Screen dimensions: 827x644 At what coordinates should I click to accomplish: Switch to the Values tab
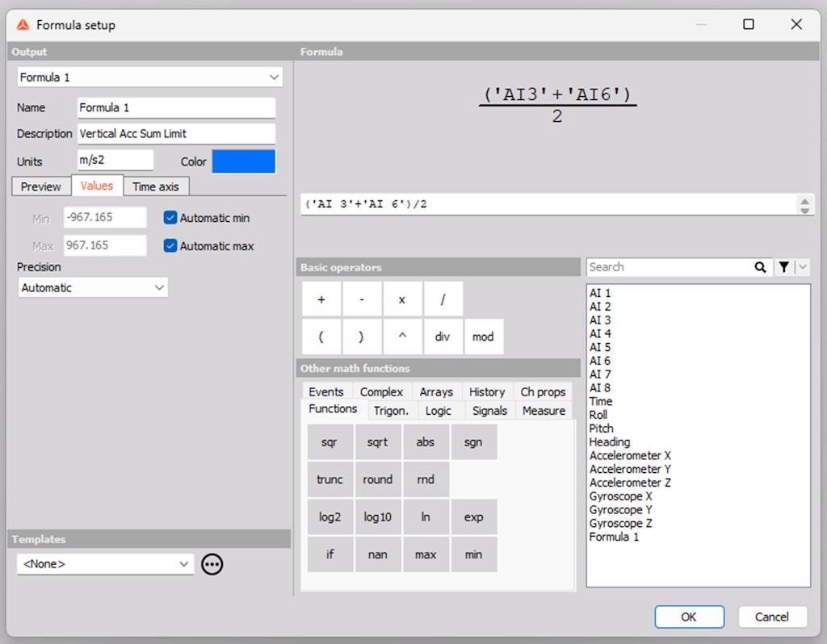pyautogui.click(x=97, y=186)
